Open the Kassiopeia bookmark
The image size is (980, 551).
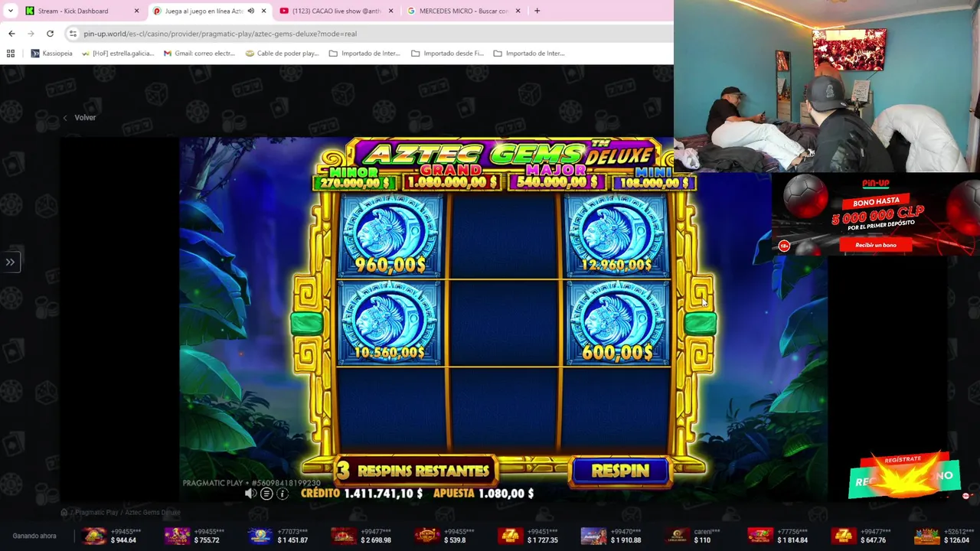(x=51, y=54)
